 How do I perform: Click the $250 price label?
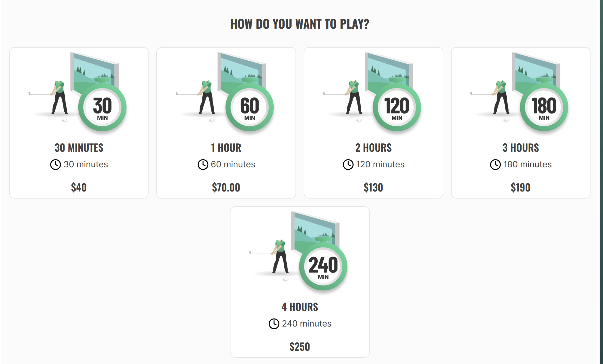click(x=300, y=347)
